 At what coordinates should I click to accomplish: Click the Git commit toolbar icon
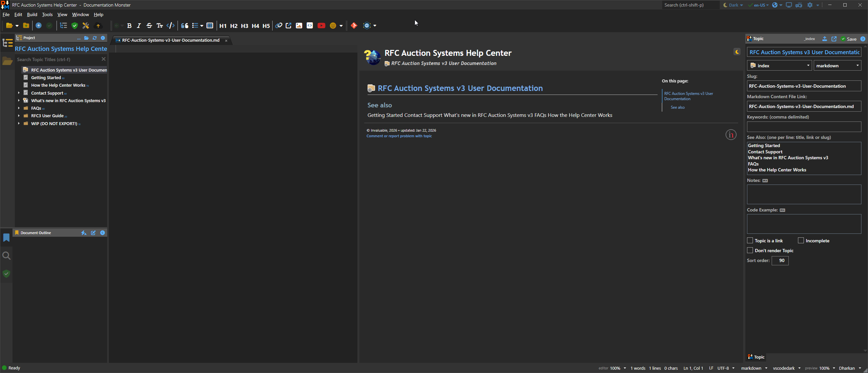point(354,26)
